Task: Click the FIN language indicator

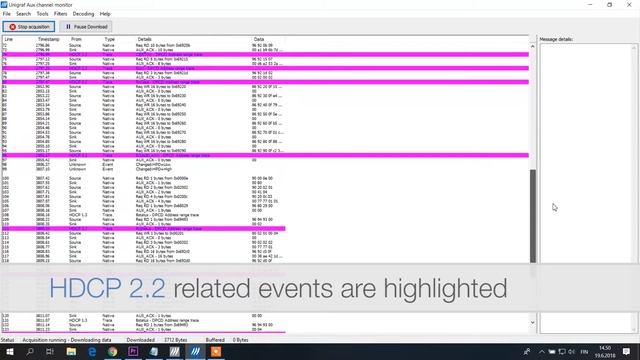Action: 584,351
